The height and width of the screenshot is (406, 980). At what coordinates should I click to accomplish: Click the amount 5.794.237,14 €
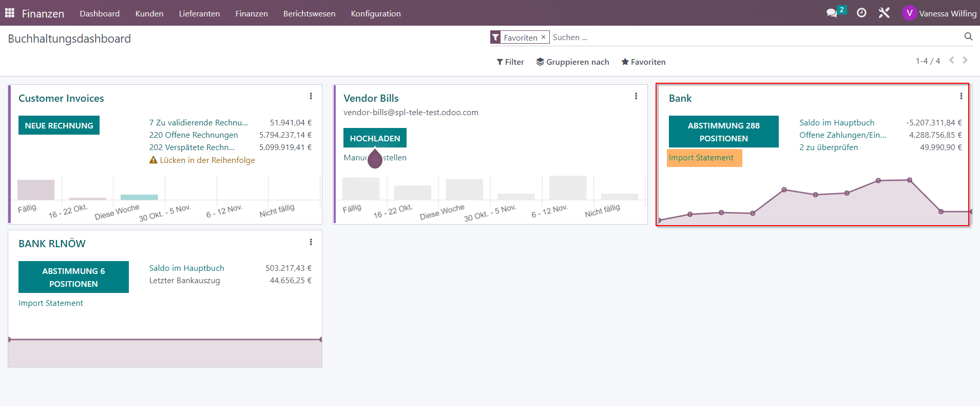[x=285, y=135]
